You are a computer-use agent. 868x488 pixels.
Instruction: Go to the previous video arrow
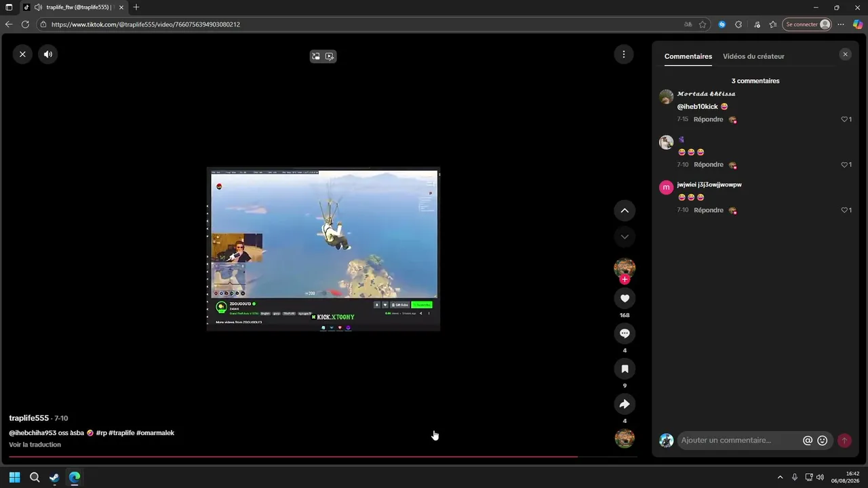(625, 210)
